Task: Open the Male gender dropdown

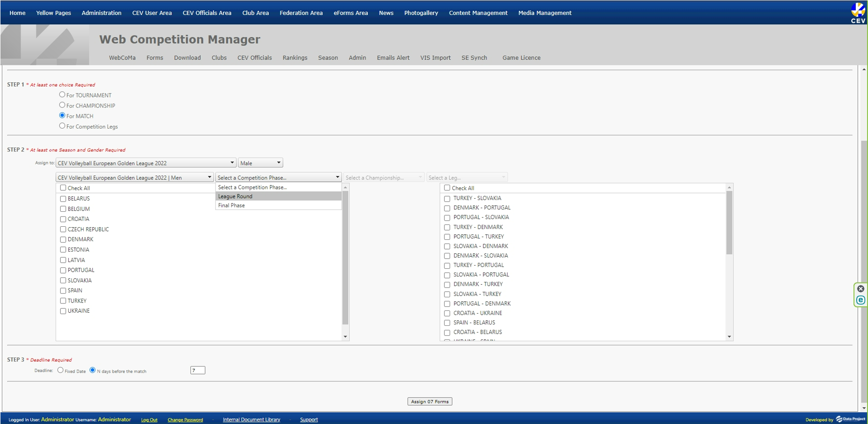Action: [260, 163]
